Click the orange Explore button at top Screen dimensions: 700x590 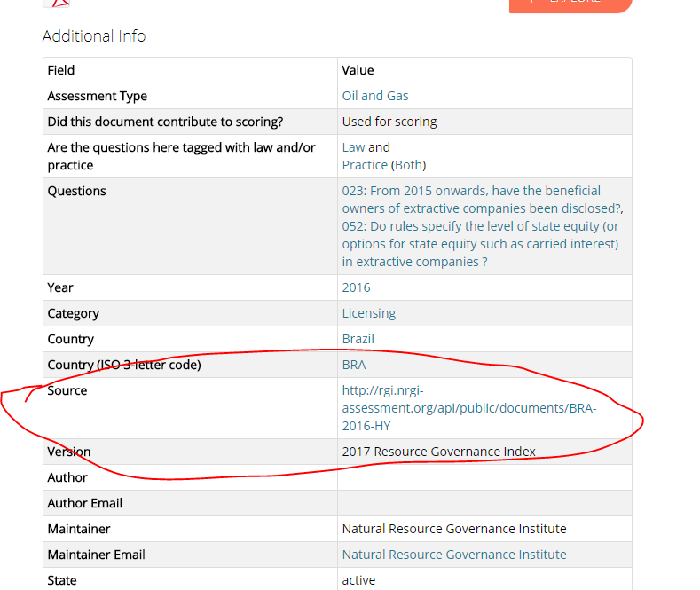(x=570, y=4)
